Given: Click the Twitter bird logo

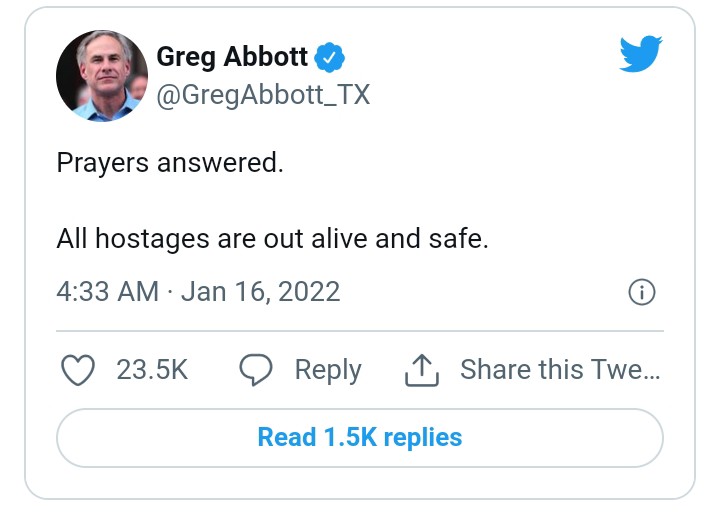Looking at the screenshot, I should (640, 55).
